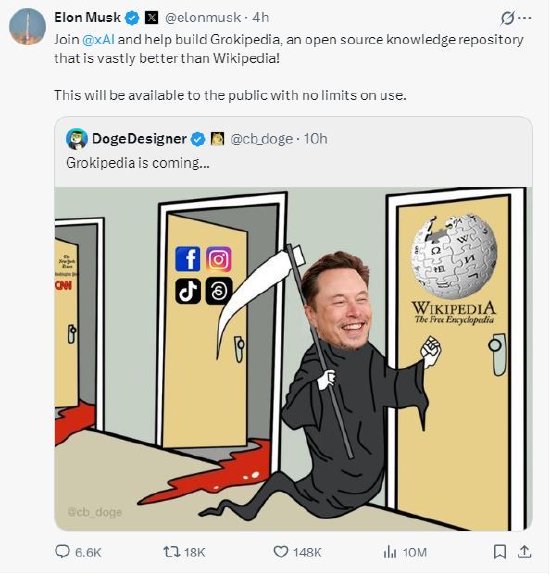Repost using the retweet icon

(171, 552)
